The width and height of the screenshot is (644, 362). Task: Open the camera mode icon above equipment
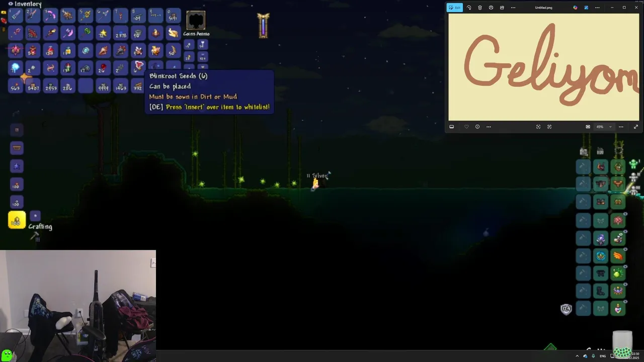point(584,151)
